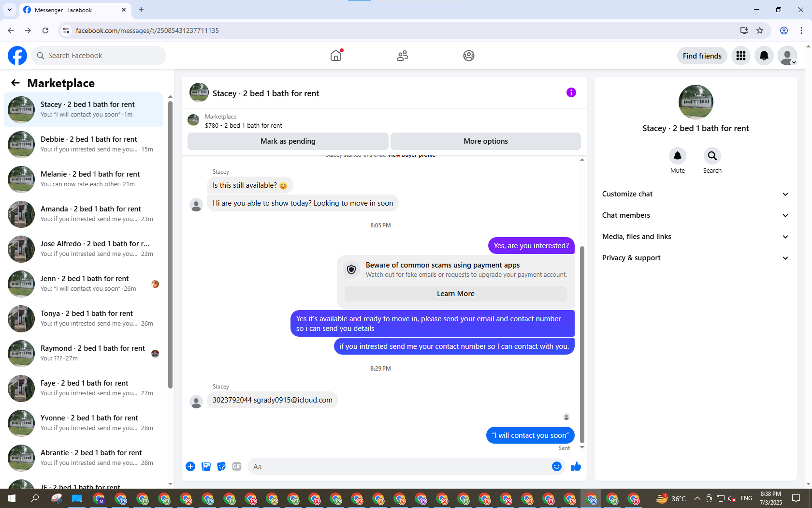This screenshot has width=812, height=508.
Task: Choose a GIF icon
Action: pos(237,466)
